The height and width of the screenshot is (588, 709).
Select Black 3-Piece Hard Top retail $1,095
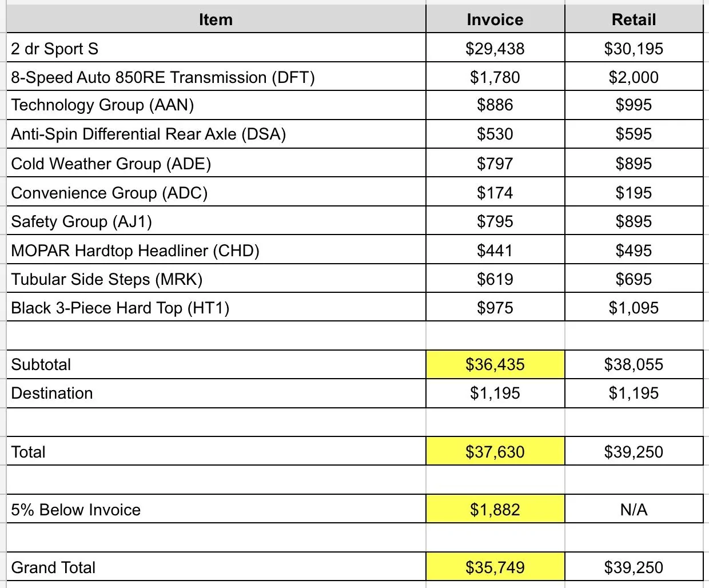tap(634, 307)
